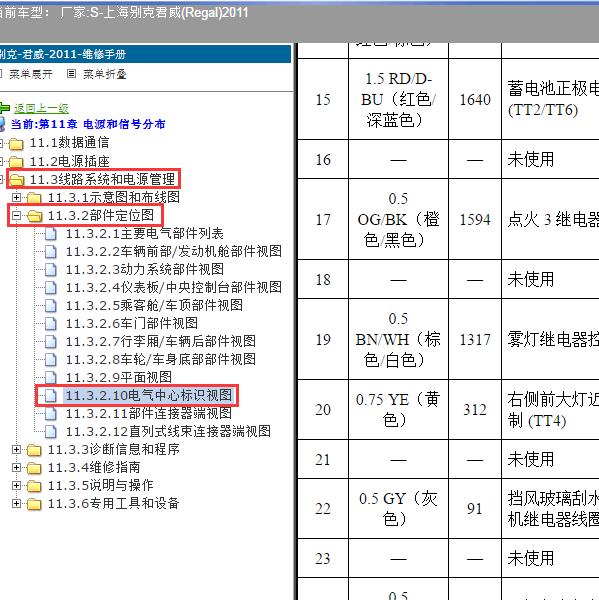Click the page icon of 11.3.2.9平面视图
Viewport: 599px width, 600px height.
point(51,377)
